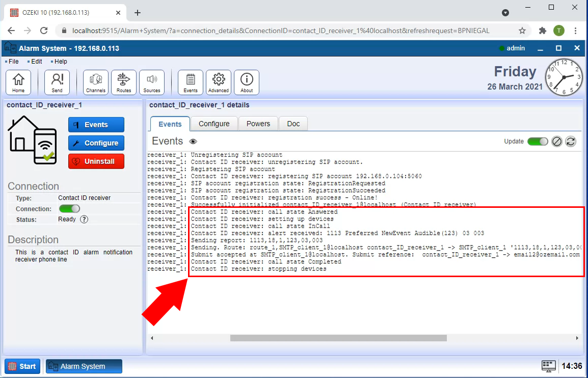This screenshot has width=588, height=378.
Task: Click the analog clock widget
Action: [564, 77]
